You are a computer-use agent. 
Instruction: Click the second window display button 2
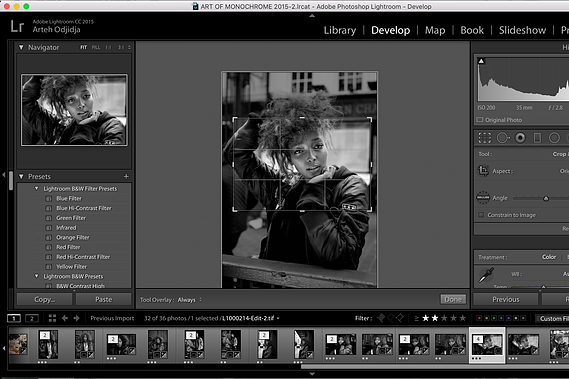click(32, 318)
